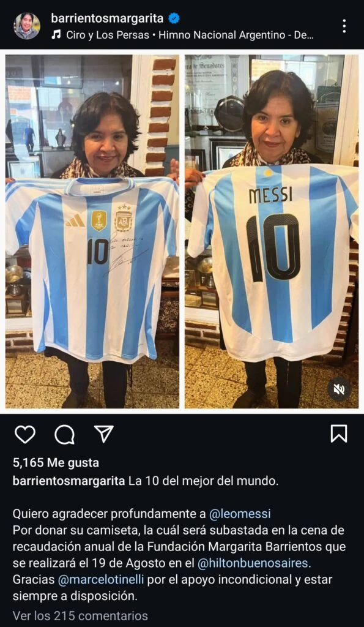Tap right photo showing MESSI jersey back
364x627 pixels.
[272, 231]
